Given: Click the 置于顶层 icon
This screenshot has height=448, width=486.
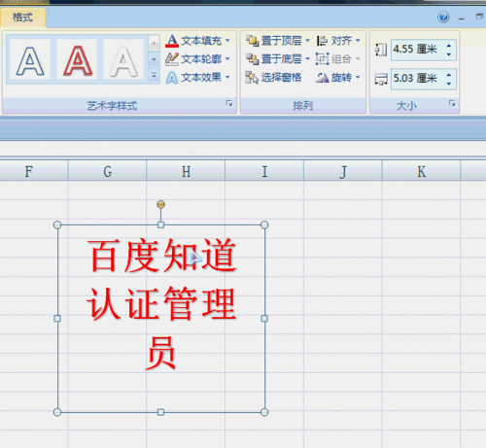Looking at the screenshot, I should tap(252, 41).
